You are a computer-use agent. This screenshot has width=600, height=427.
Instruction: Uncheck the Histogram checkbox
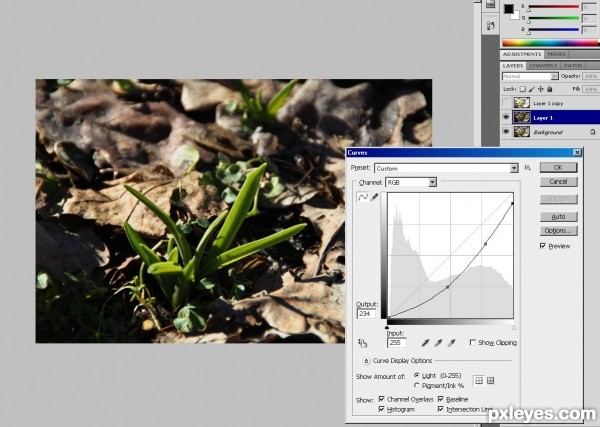click(x=382, y=409)
